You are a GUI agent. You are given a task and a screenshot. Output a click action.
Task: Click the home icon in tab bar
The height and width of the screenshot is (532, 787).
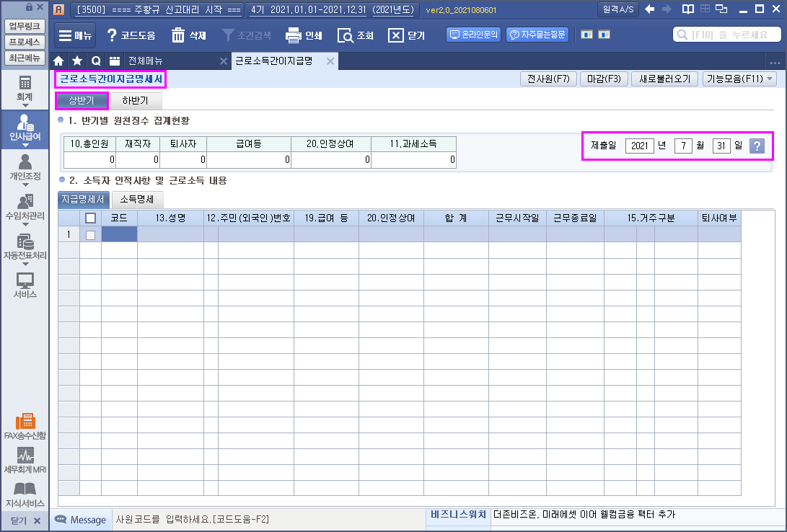tap(59, 61)
